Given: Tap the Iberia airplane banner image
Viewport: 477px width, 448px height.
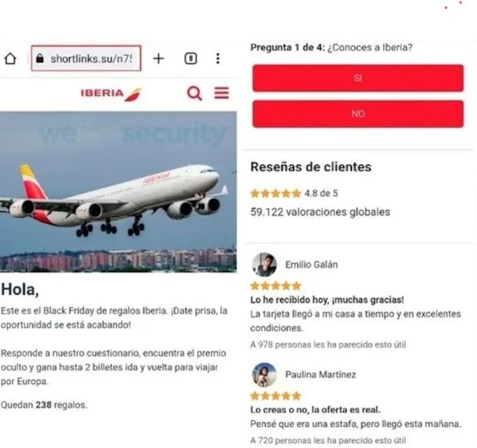Looking at the screenshot, I should pyautogui.click(x=118, y=191).
